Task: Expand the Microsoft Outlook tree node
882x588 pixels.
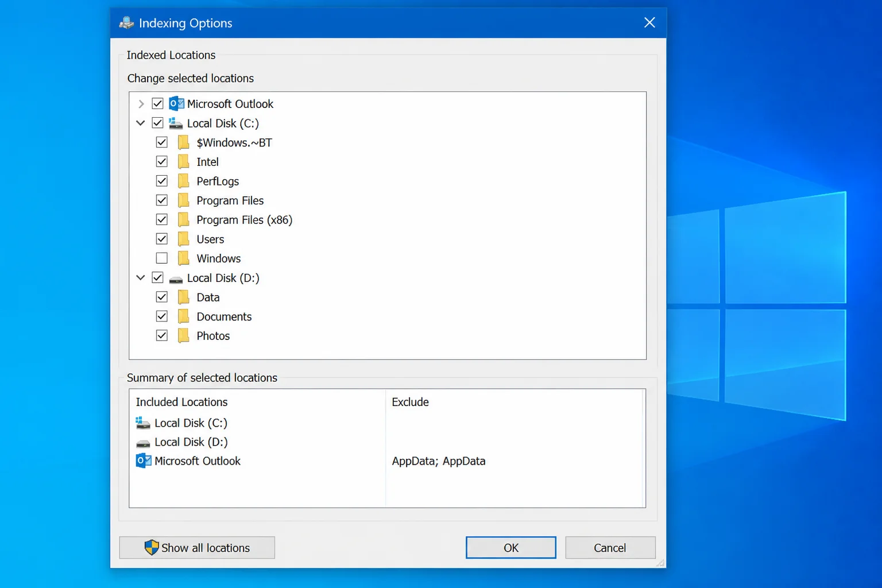Action: pyautogui.click(x=141, y=104)
